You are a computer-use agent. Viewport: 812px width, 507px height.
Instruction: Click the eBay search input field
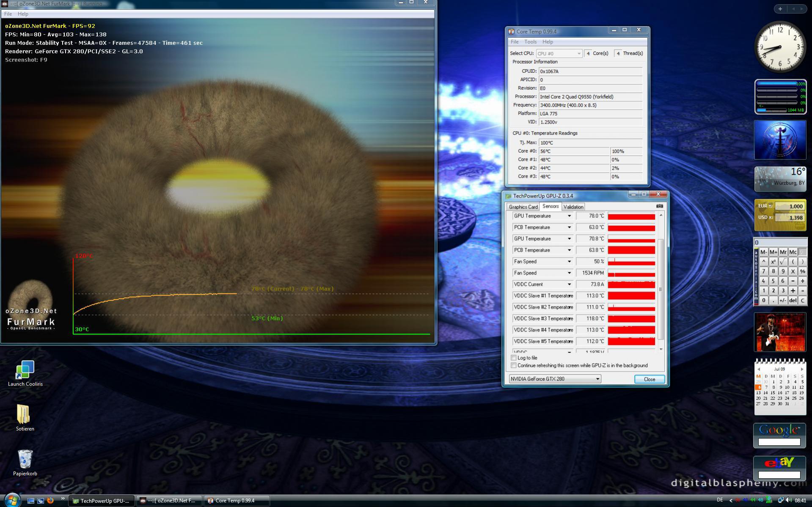click(779, 475)
